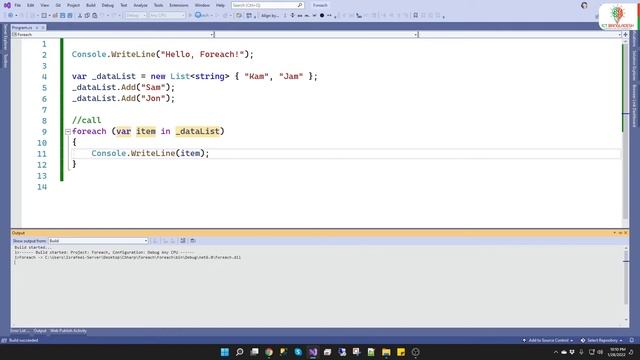The image size is (640, 360).
Task: Open the middle type navigation dropdown
Action: point(316,35)
